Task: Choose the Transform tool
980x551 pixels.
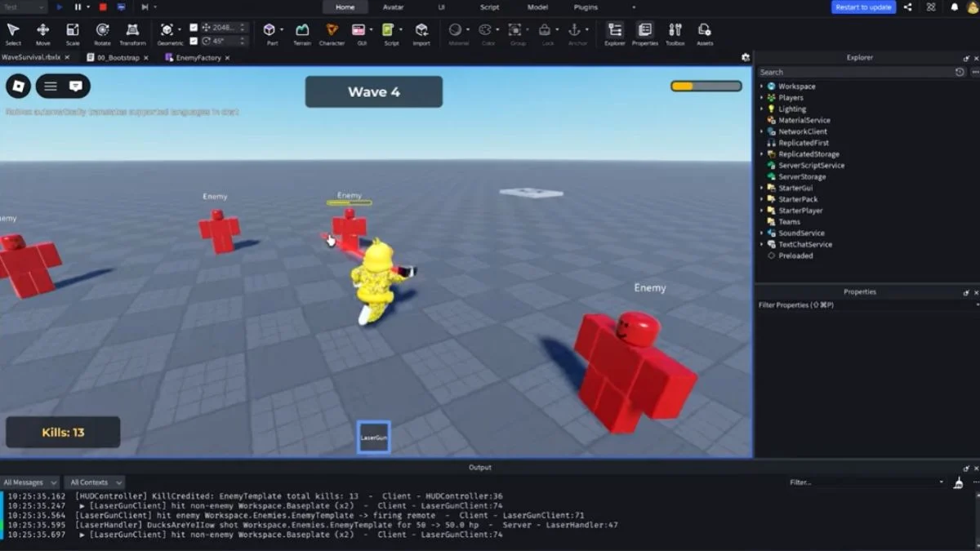Action: (x=132, y=33)
